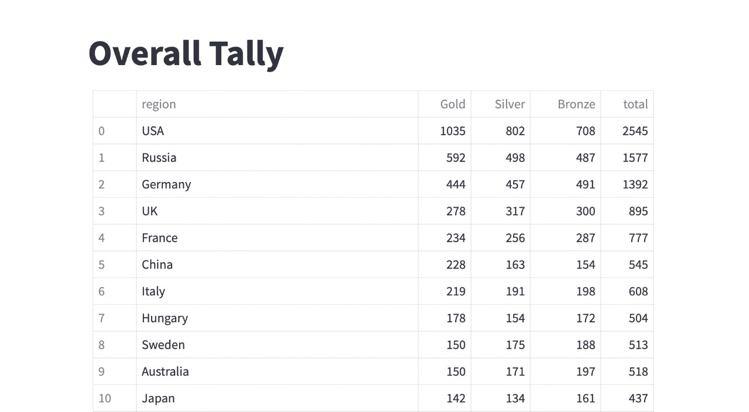Select Hungary's silver count 154

[501, 318]
